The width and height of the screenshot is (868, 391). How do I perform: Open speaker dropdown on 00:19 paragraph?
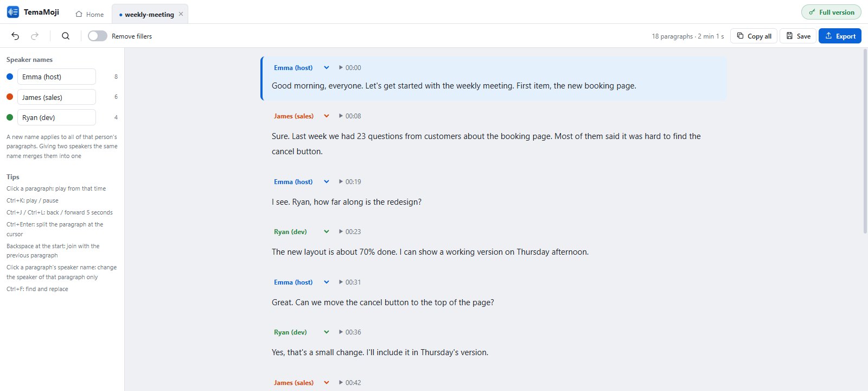327,182
